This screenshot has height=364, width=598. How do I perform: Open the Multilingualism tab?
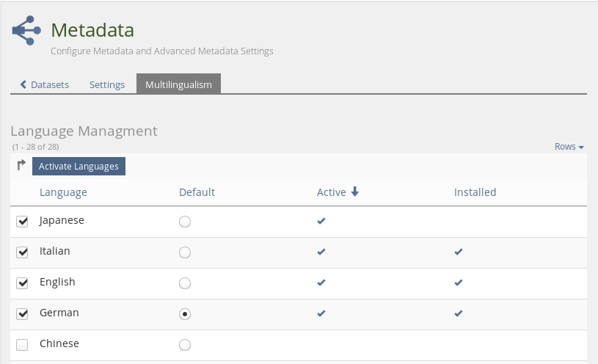tap(178, 84)
